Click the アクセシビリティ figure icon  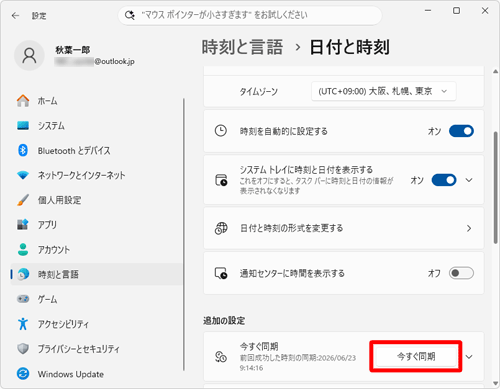[23, 324]
